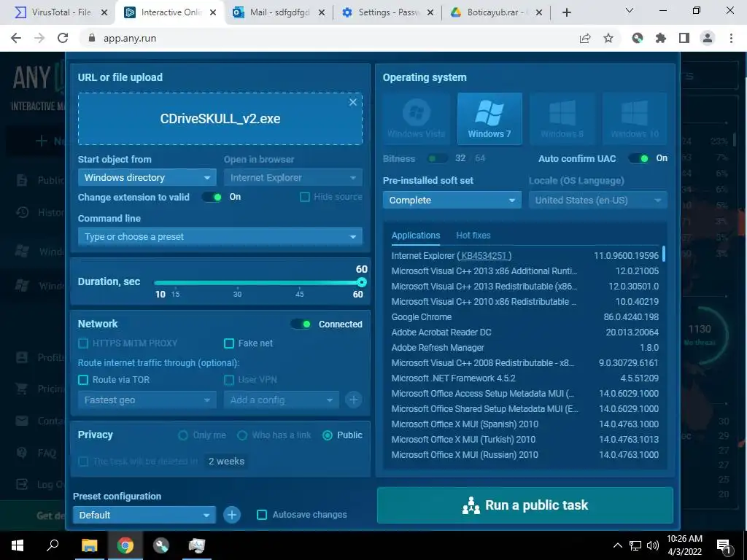Open Chrome tab search chevron
This screenshot has width=747, height=560.
click(x=630, y=11)
